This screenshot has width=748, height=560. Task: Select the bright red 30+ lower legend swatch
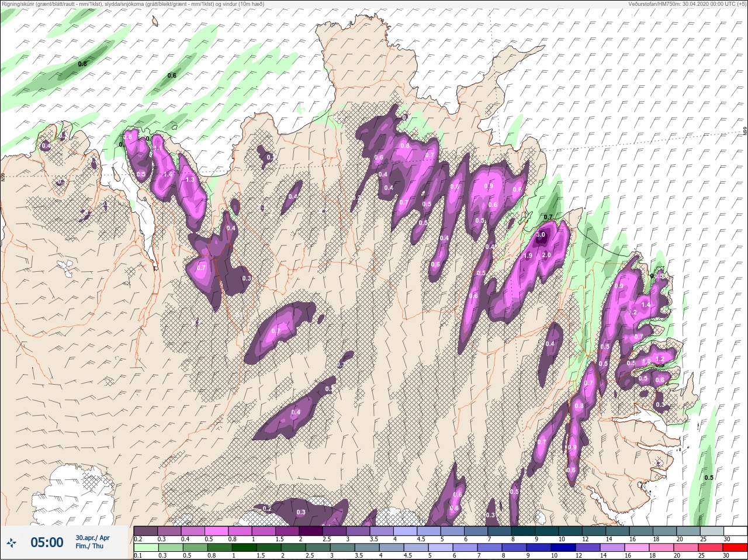coord(736,548)
